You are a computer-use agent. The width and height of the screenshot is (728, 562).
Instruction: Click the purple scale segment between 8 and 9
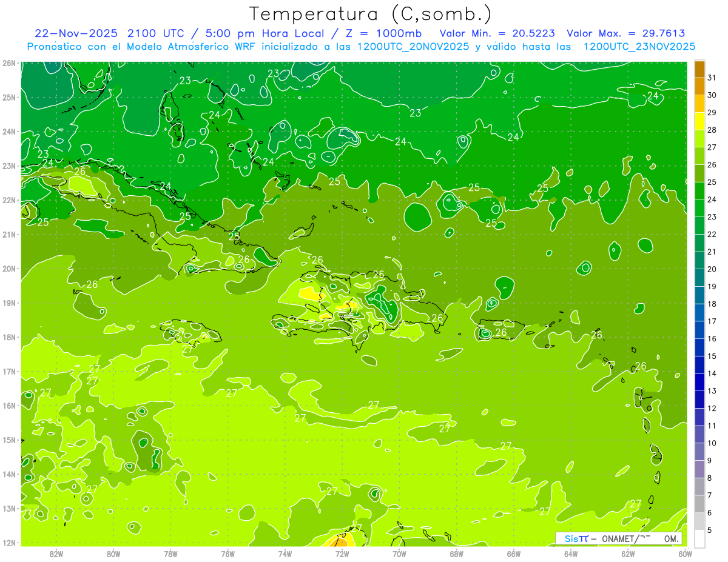[x=699, y=469]
